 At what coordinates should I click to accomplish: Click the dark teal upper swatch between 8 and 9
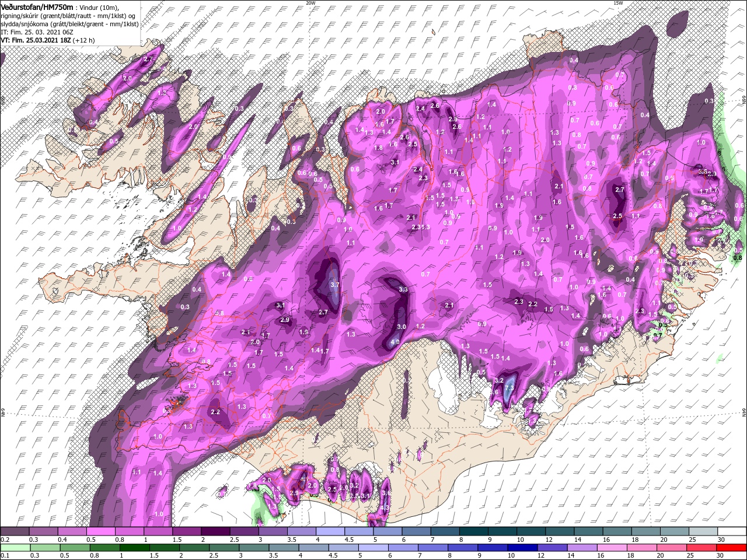pos(473,531)
